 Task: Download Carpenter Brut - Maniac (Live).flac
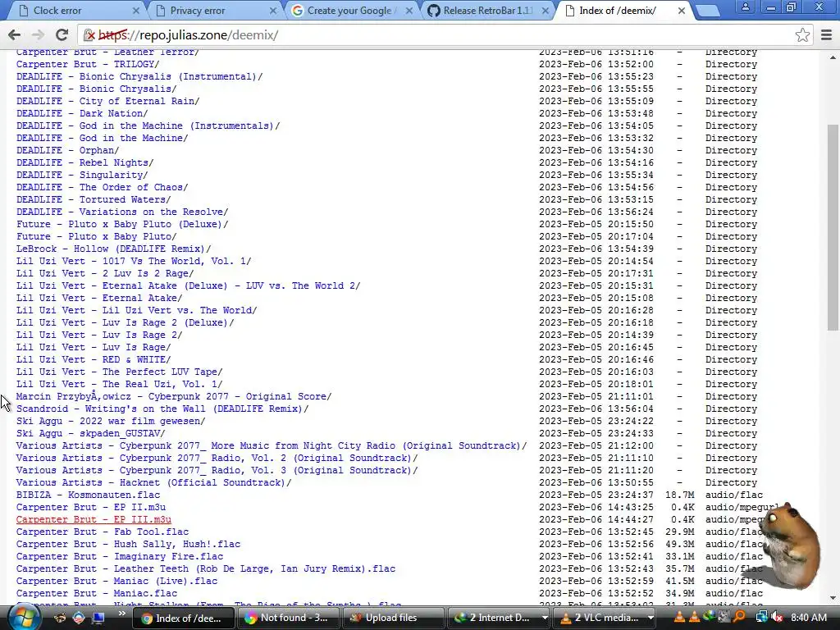pyautogui.click(x=116, y=582)
